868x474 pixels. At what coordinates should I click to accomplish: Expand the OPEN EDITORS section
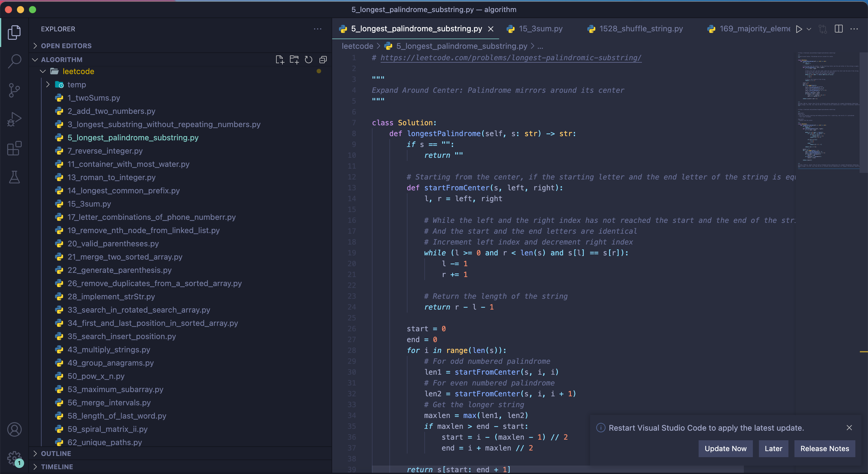click(x=66, y=46)
